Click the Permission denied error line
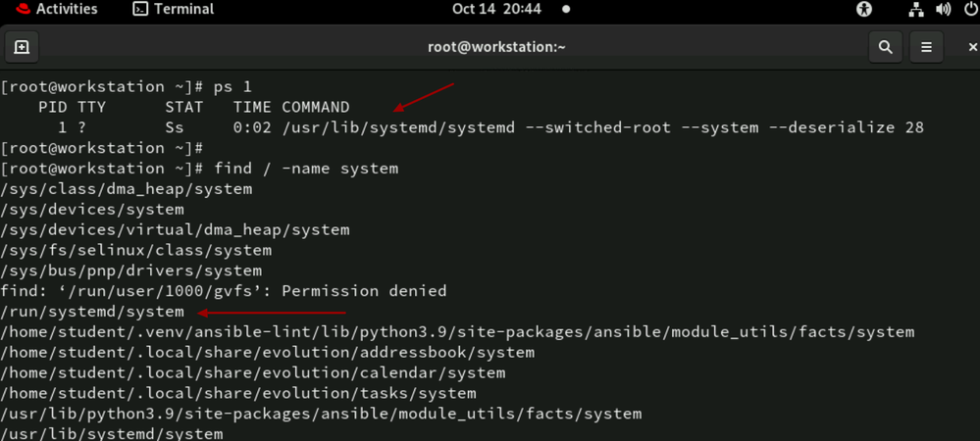This screenshot has height=441, width=980. pyautogui.click(x=224, y=291)
